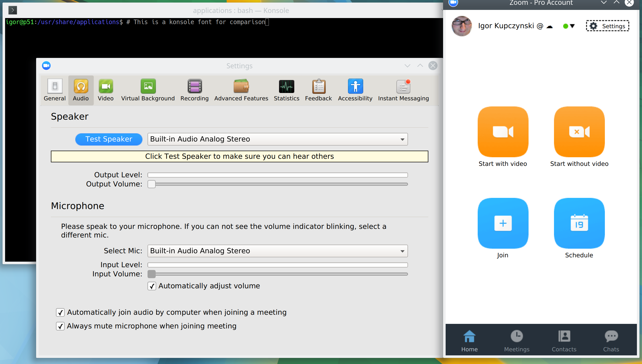Maximize the Zoom Pro Account window
The width and height of the screenshot is (642, 364).
tap(616, 2)
